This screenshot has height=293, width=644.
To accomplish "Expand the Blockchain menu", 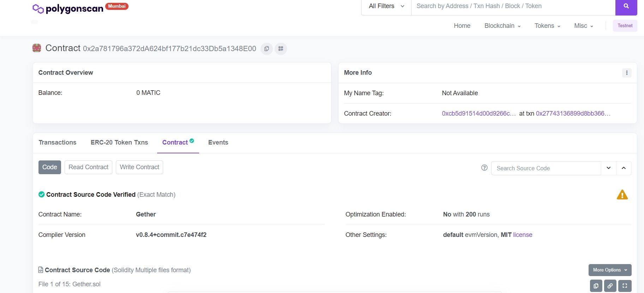I will 502,26.
